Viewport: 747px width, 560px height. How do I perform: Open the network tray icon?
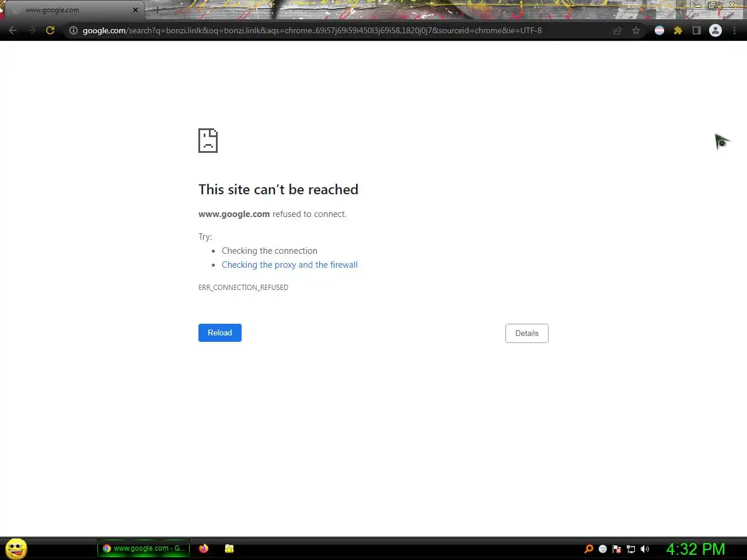pos(631,548)
